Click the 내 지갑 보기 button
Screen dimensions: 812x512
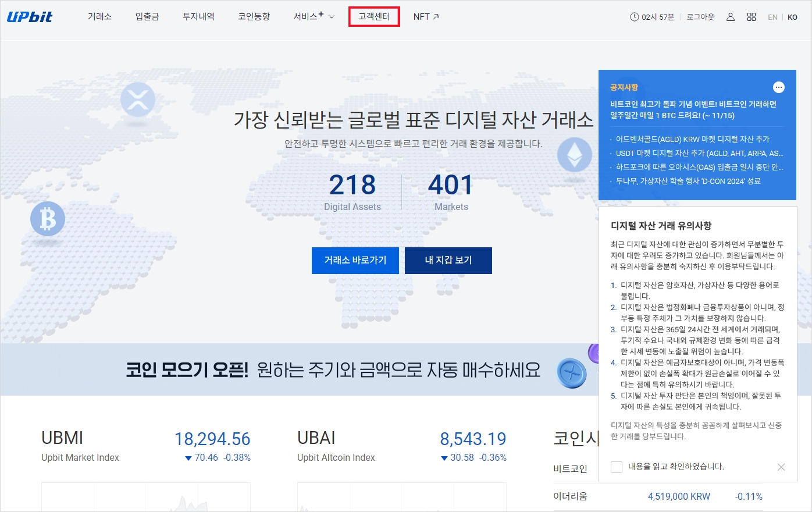(x=448, y=260)
